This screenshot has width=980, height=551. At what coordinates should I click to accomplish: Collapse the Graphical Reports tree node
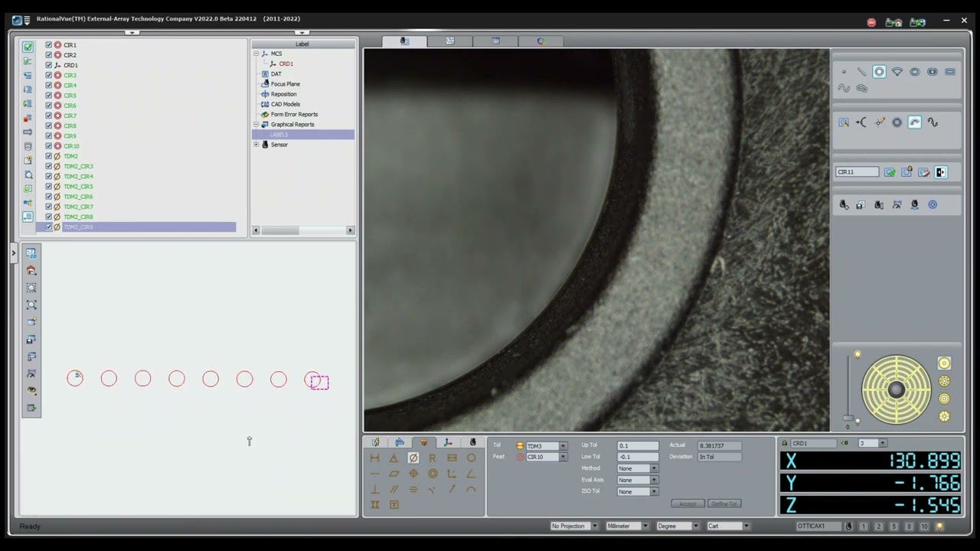pyautogui.click(x=256, y=124)
